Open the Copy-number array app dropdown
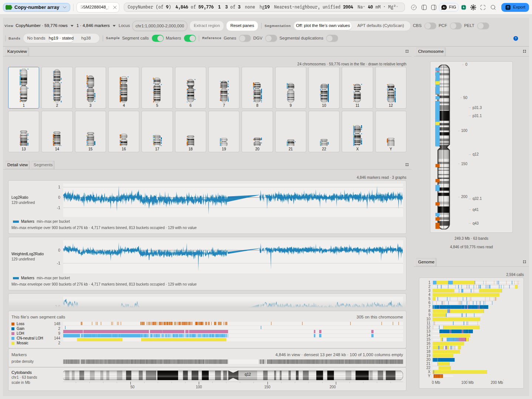 coord(37,7)
